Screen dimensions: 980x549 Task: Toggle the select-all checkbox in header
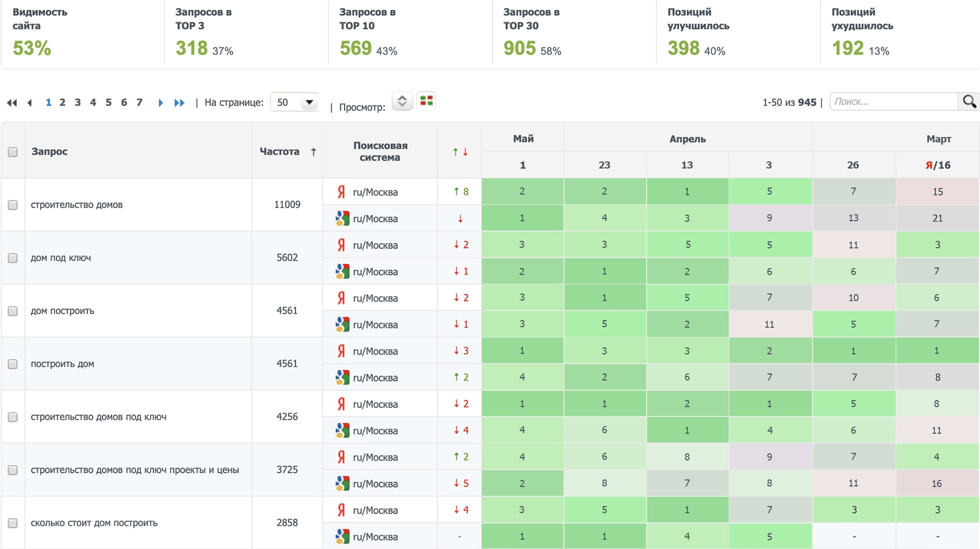13,152
